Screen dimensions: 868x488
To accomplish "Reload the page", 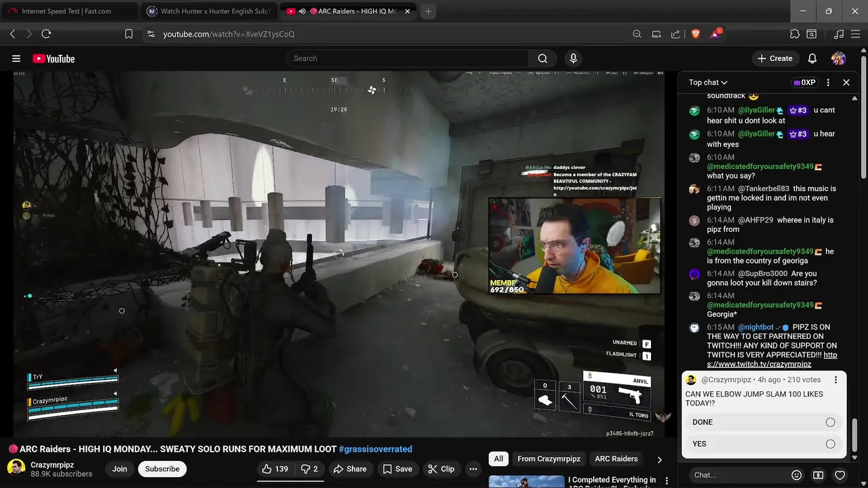I will (46, 34).
